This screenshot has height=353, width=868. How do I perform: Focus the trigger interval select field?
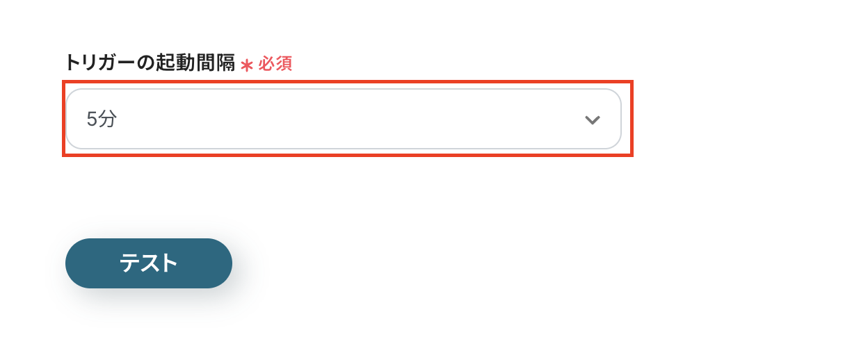343,119
